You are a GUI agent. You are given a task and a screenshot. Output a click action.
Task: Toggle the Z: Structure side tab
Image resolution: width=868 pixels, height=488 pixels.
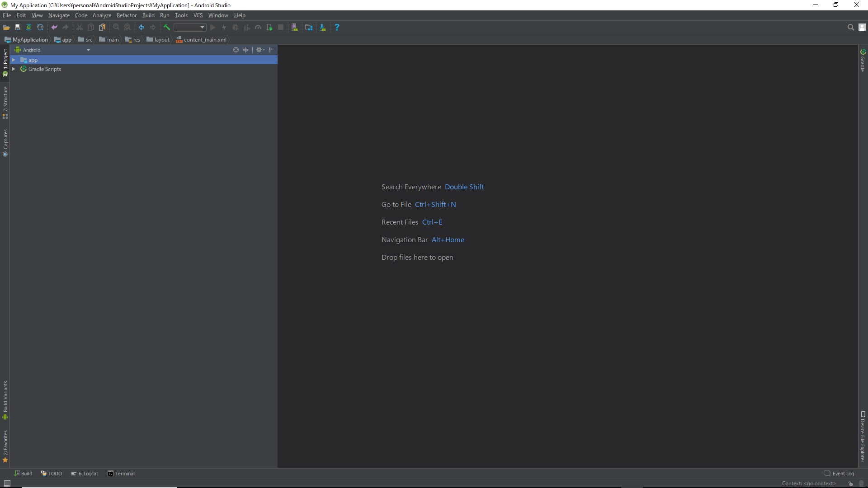(5, 103)
